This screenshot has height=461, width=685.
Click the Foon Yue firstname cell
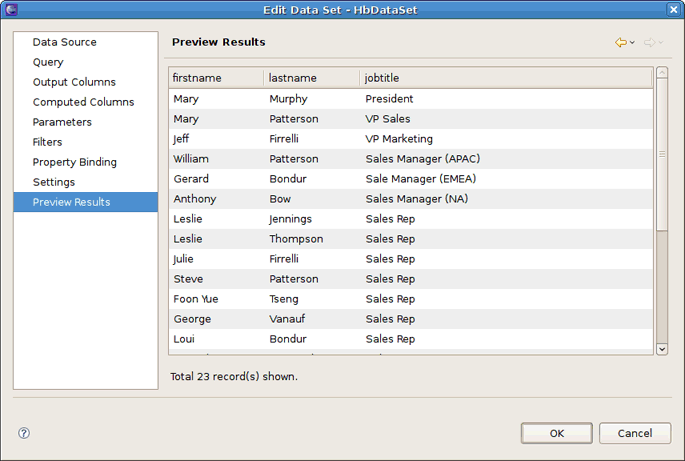coord(196,299)
